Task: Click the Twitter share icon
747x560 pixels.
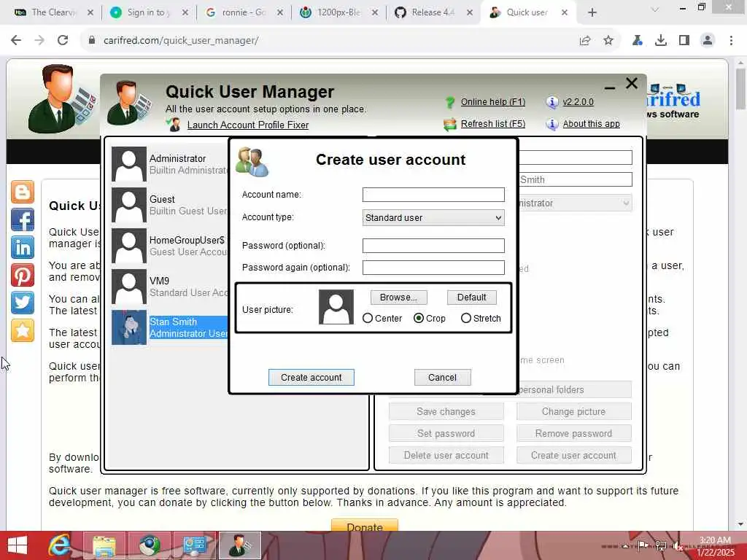Action: coord(23,303)
